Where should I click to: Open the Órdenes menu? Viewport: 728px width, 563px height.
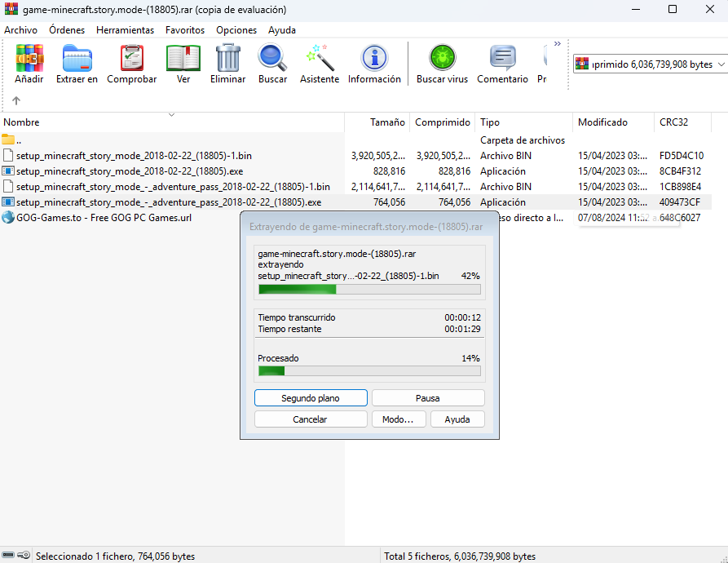coord(67,29)
